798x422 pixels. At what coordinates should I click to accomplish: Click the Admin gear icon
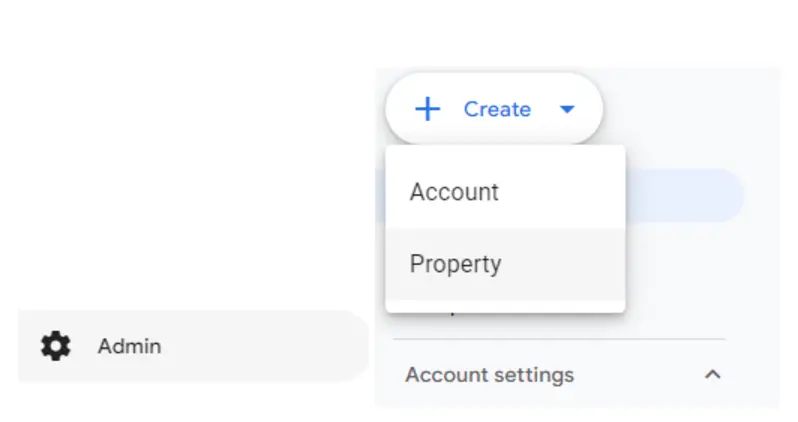pos(55,346)
